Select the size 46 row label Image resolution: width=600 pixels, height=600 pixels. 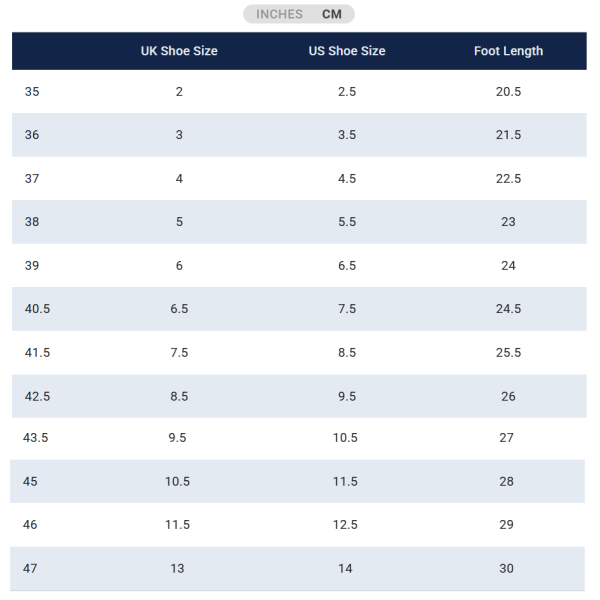point(31,525)
